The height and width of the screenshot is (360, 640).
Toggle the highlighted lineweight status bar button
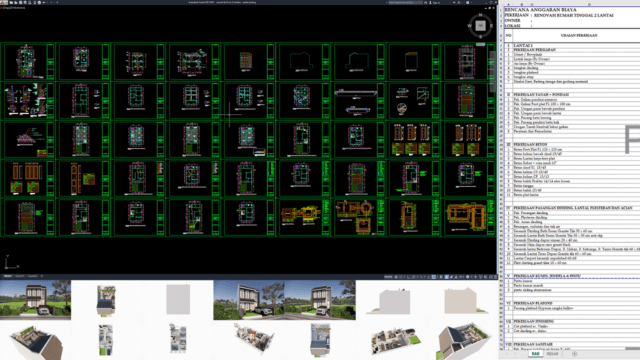pyautogui.click(x=447, y=277)
